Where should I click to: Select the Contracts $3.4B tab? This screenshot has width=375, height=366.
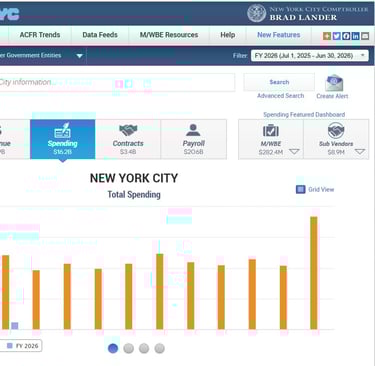(128, 139)
